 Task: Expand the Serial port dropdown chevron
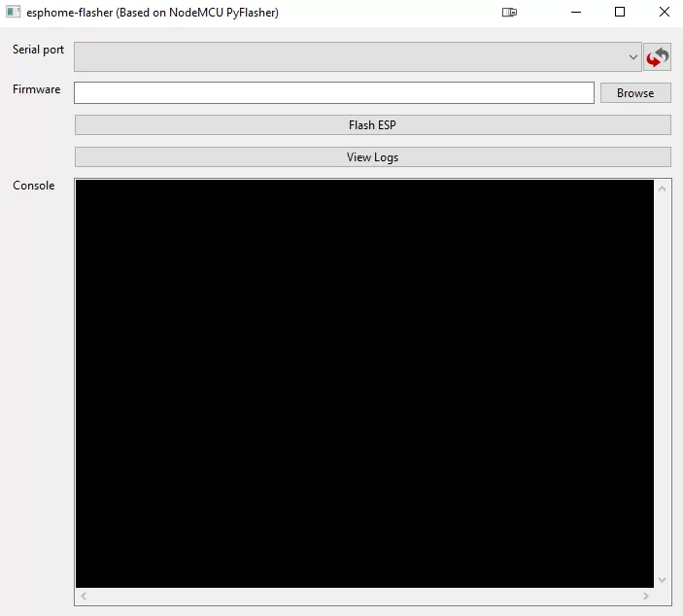(x=632, y=57)
